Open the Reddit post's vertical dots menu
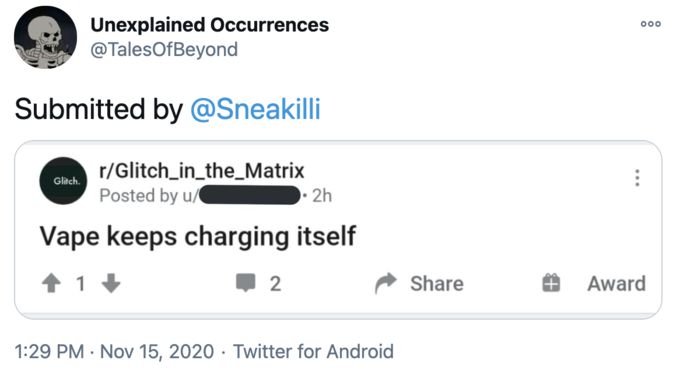The image size is (680, 378). point(637,178)
